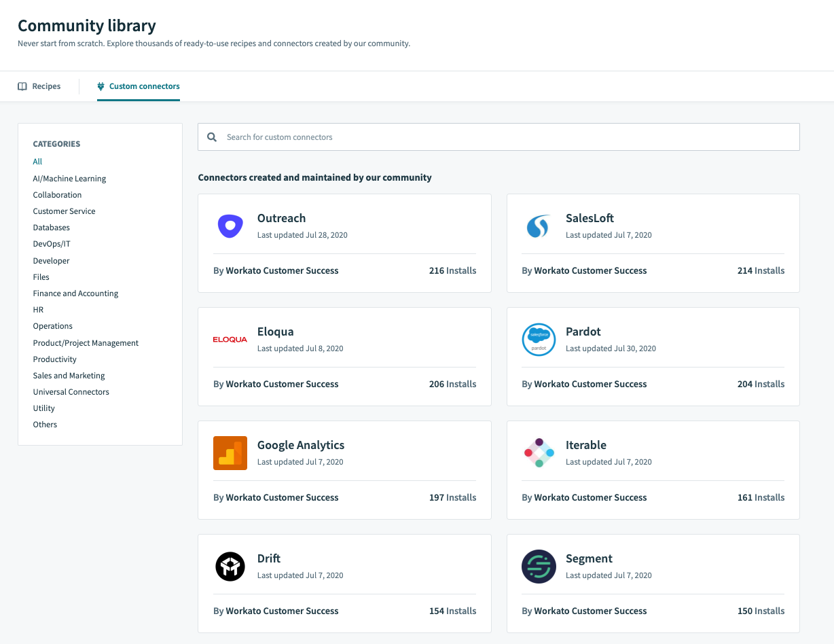Click the 214 Installs count

click(761, 270)
